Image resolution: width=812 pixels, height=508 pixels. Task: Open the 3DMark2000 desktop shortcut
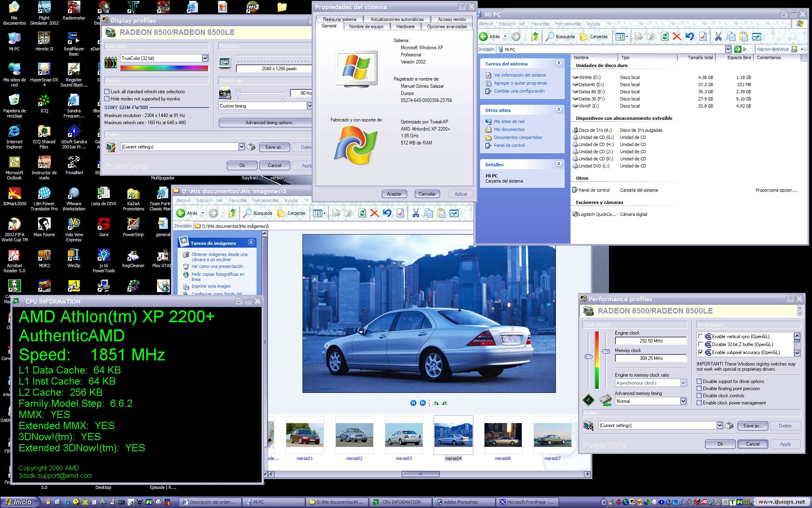point(14,194)
